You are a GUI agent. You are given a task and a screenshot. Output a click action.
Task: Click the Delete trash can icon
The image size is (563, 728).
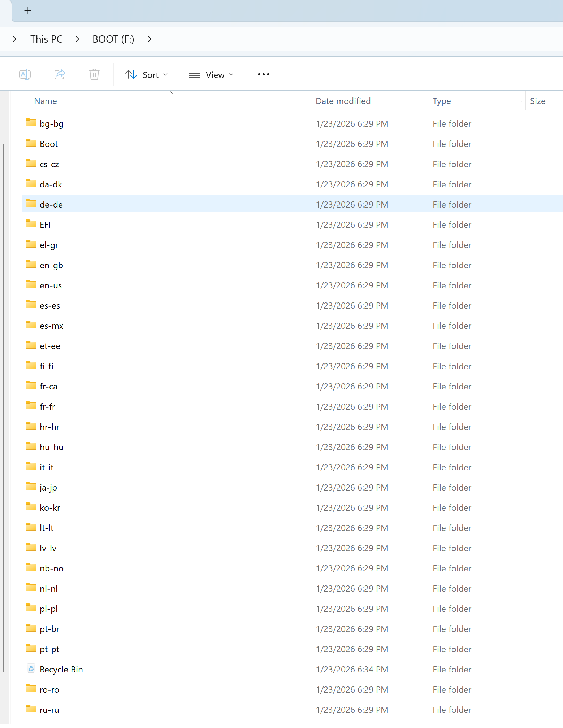pyautogui.click(x=94, y=74)
